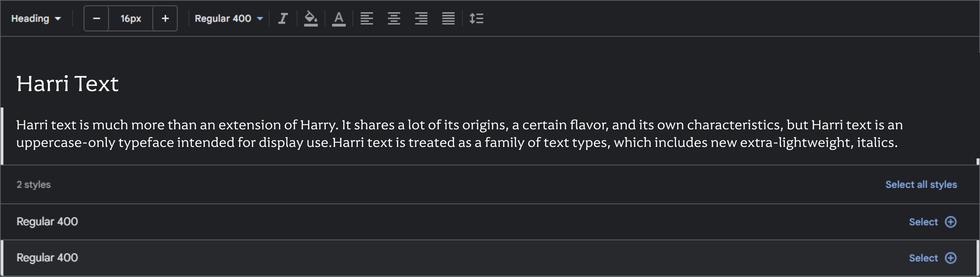Center align the text
Image resolution: width=980 pixels, height=277 pixels.
click(x=394, y=18)
